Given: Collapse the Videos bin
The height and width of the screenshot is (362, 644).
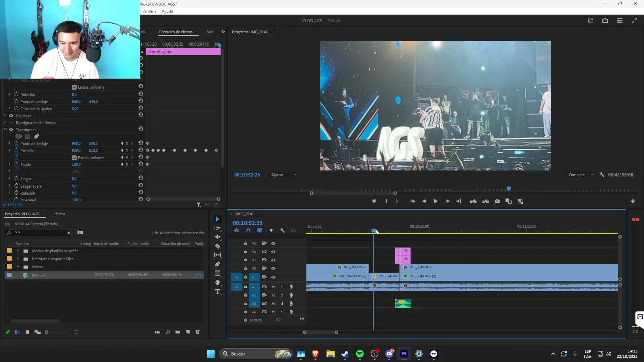Looking at the screenshot, I should (x=18, y=267).
